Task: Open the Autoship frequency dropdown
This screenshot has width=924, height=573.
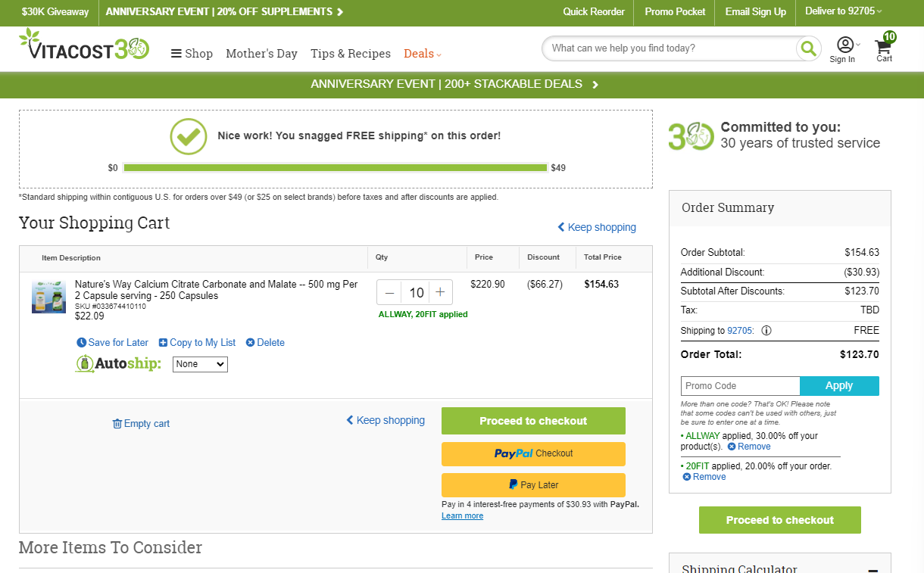Action: coord(200,364)
